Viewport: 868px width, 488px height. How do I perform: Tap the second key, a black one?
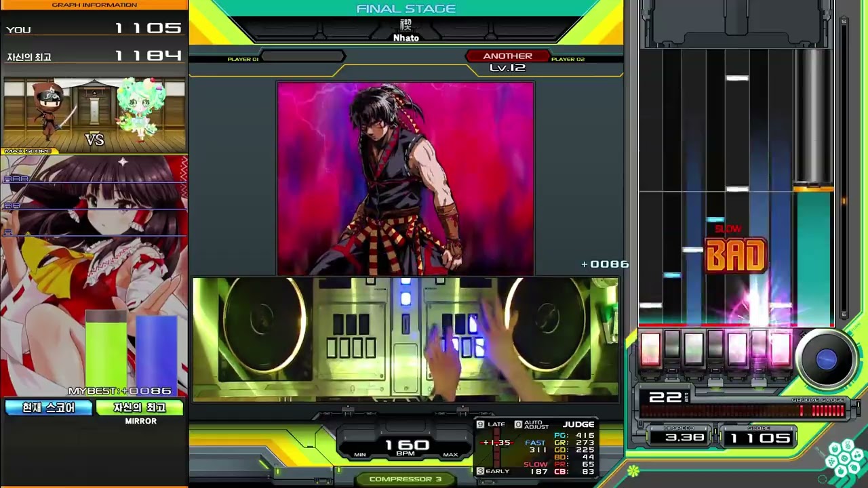(672, 344)
